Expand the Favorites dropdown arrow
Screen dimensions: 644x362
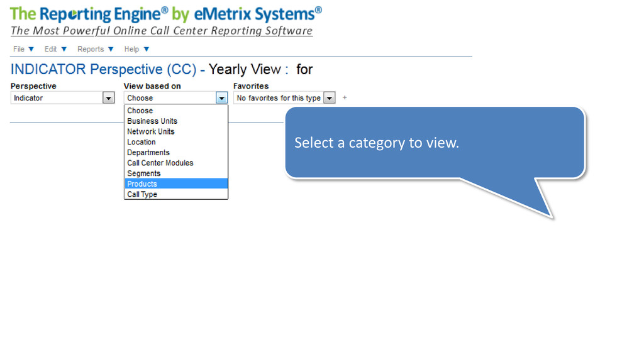pyautogui.click(x=330, y=98)
